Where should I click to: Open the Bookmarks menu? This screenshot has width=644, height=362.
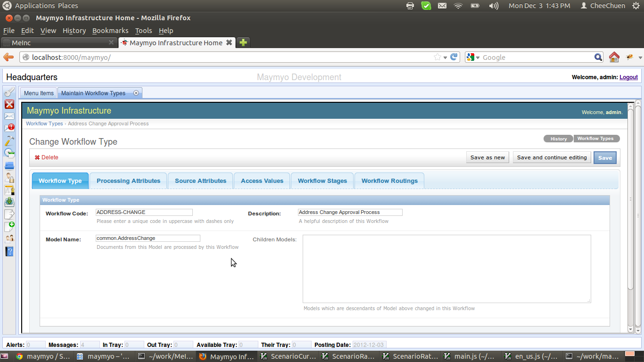110,30
